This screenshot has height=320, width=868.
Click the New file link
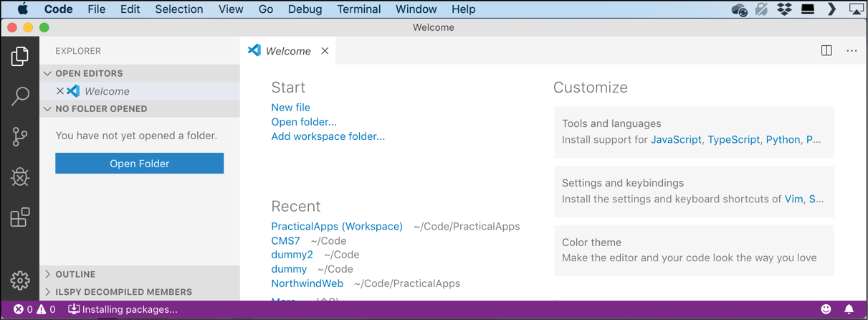point(290,108)
